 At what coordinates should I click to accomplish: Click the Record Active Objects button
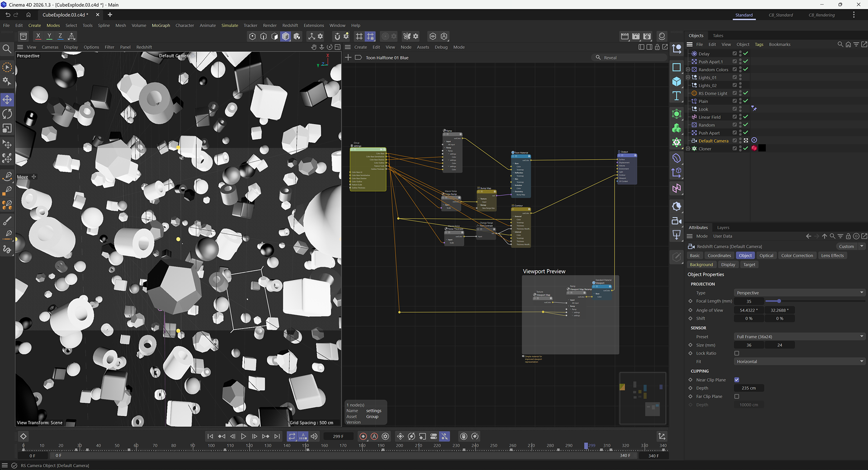pos(363,436)
